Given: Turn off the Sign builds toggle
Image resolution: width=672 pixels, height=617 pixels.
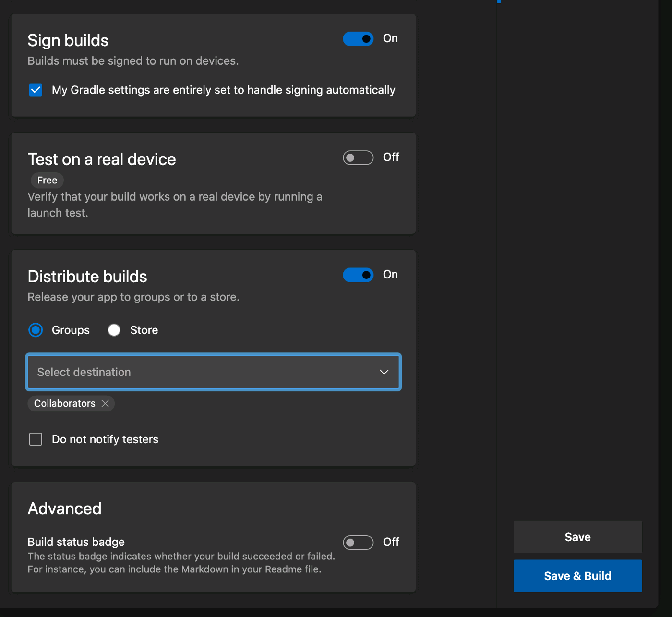Looking at the screenshot, I should point(358,39).
